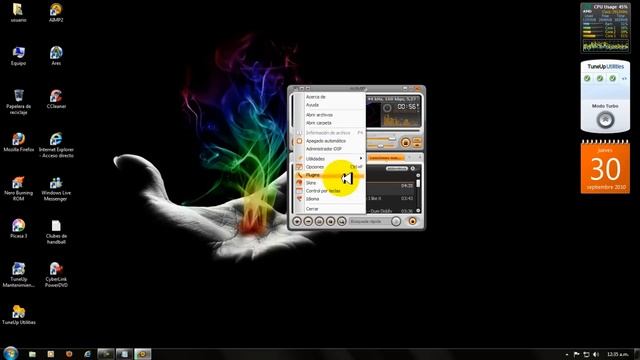Adjust AIMP volume slider
Viewport: 640px width, 360px height.
point(382,139)
